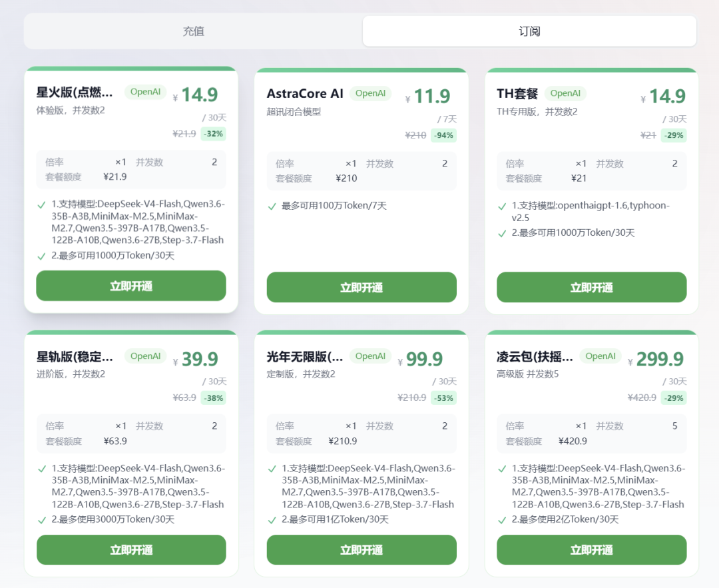
Task: Click 立即开通 for the 星轨版 plan
Action: coord(131,549)
